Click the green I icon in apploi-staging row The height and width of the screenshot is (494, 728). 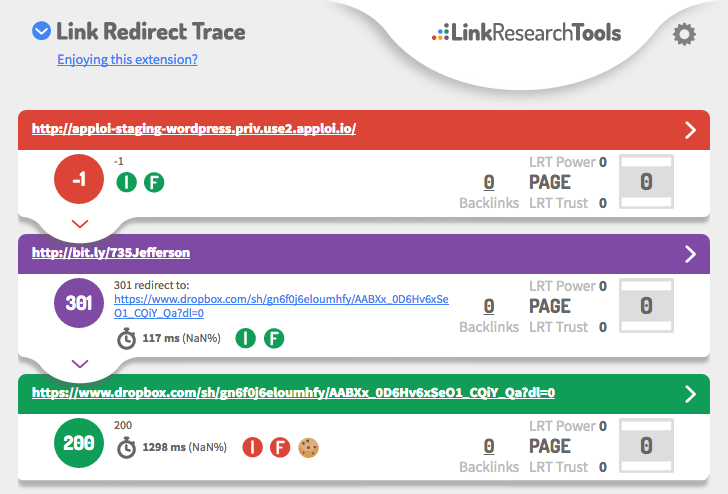click(126, 182)
